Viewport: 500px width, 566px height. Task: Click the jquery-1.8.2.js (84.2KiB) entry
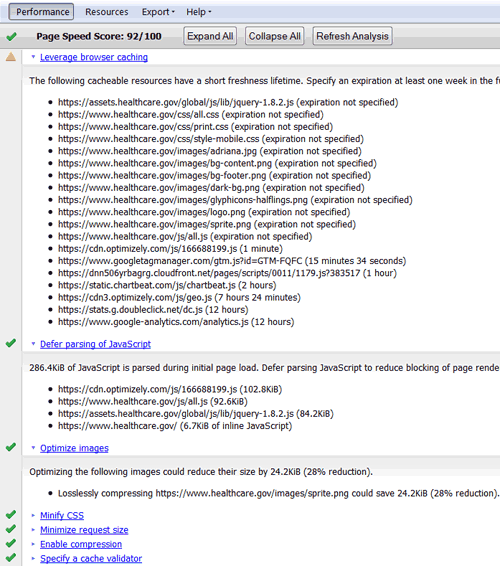coord(196,414)
